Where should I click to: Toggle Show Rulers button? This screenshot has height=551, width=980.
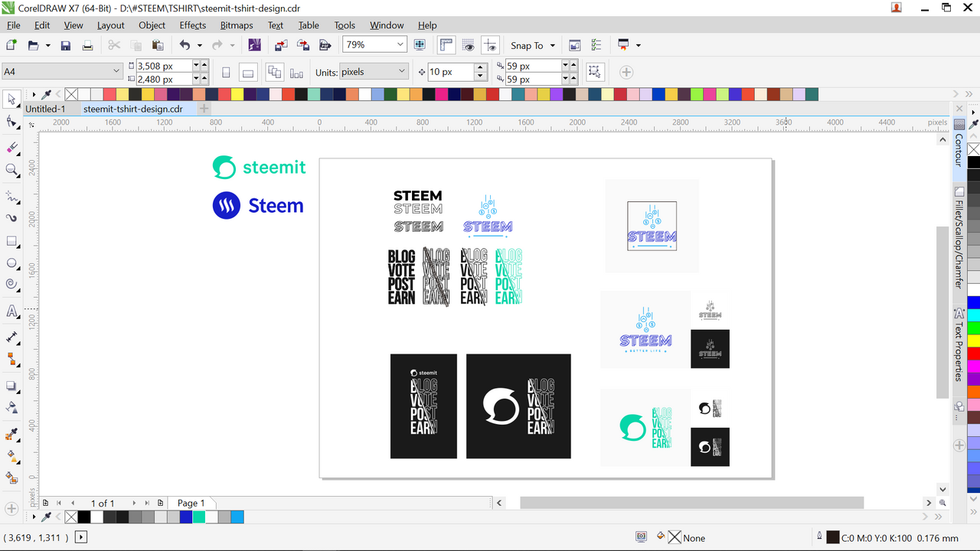click(447, 45)
